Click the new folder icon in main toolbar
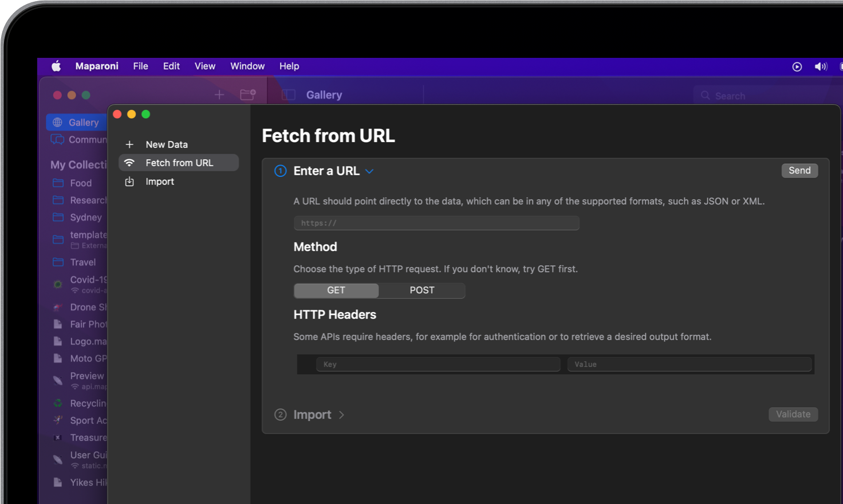Viewport: 843px width, 504px height. [248, 94]
